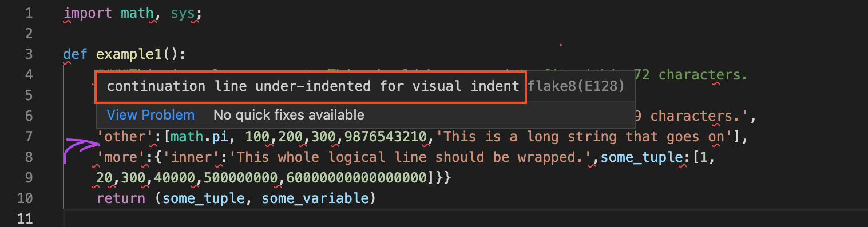Click the 'import' keyword on line 1
The width and height of the screenshot is (868, 227).
[88, 13]
